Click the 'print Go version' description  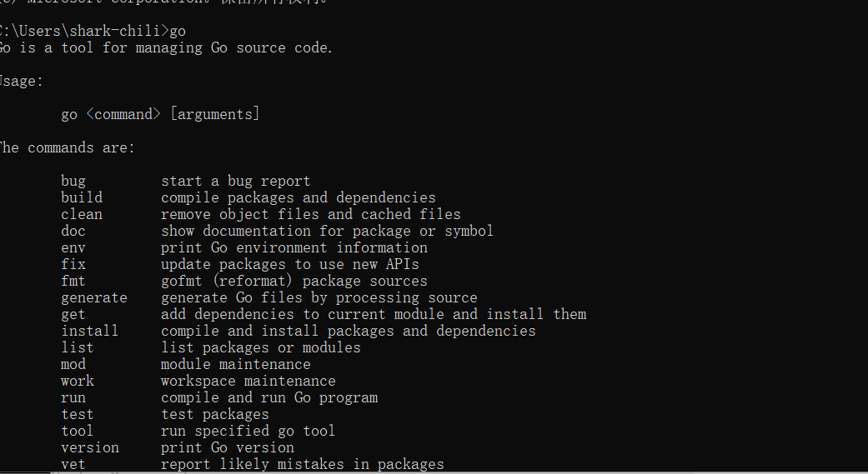(x=227, y=447)
